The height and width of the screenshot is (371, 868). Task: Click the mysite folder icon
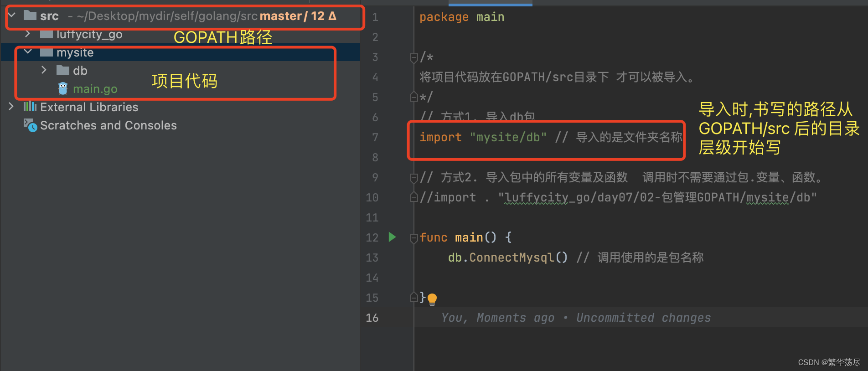point(46,52)
